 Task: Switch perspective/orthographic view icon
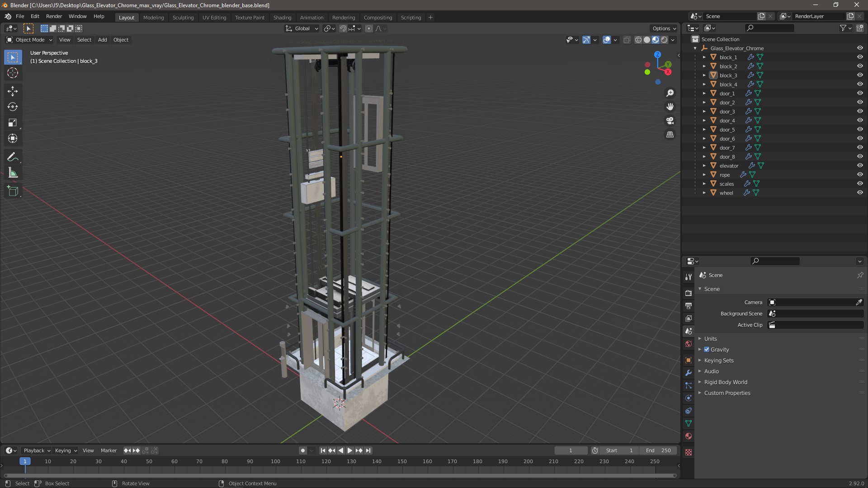pos(670,135)
